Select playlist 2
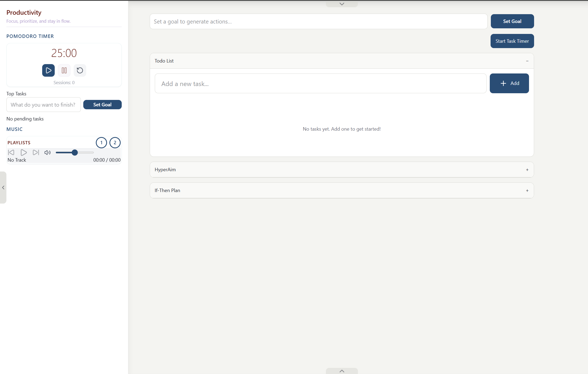The width and height of the screenshot is (588, 374). (x=115, y=142)
